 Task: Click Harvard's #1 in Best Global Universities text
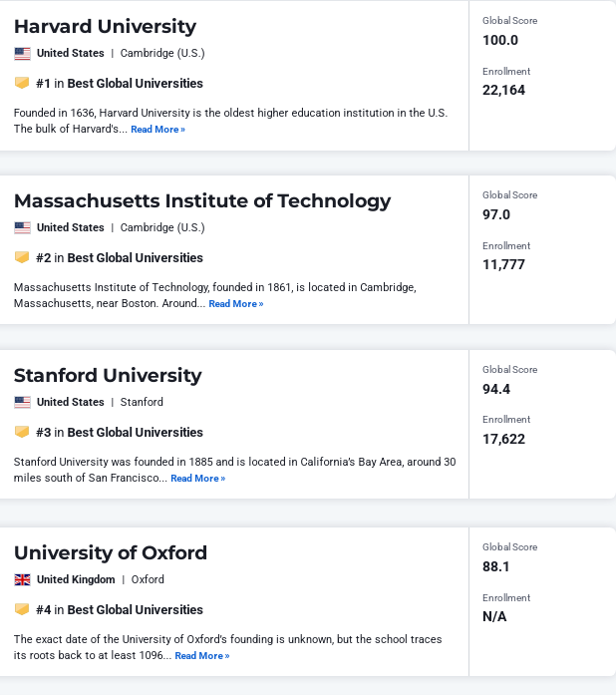pos(120,84)
